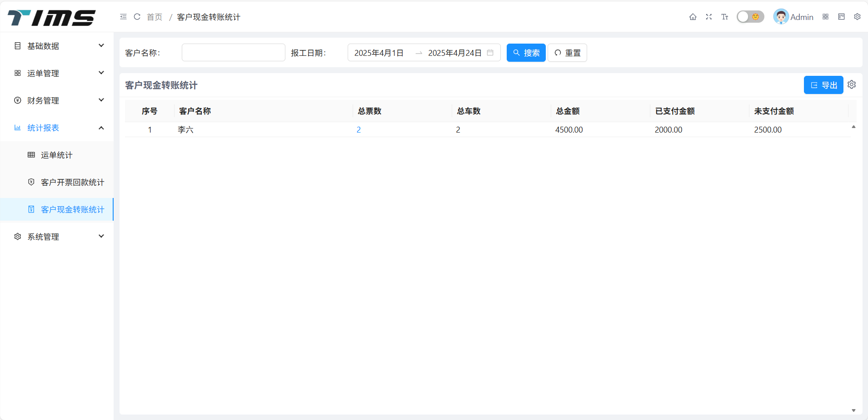This screenshot has width=868, height=420.
Task: Click the 搜索 search button
Action: (526, 53)
